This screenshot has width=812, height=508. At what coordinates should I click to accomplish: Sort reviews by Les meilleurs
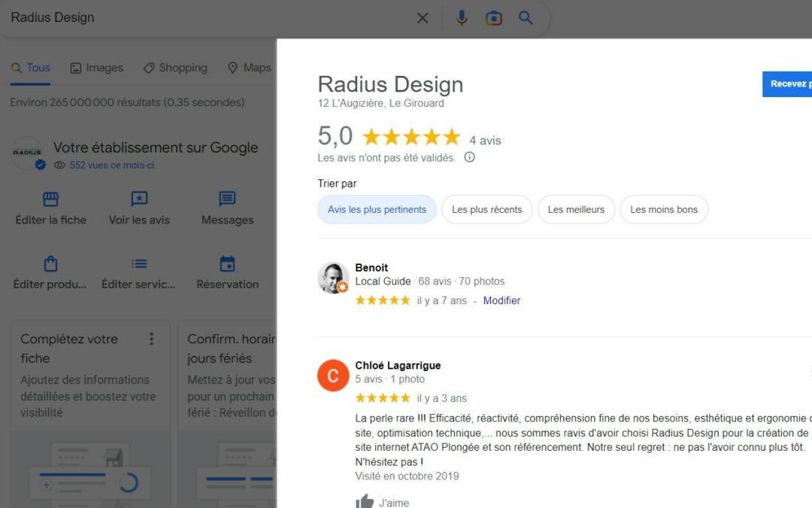tap(576, 209)
